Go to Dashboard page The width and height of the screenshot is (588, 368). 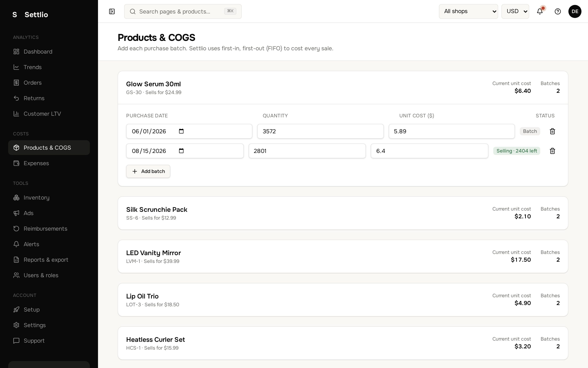click(49, 52)
